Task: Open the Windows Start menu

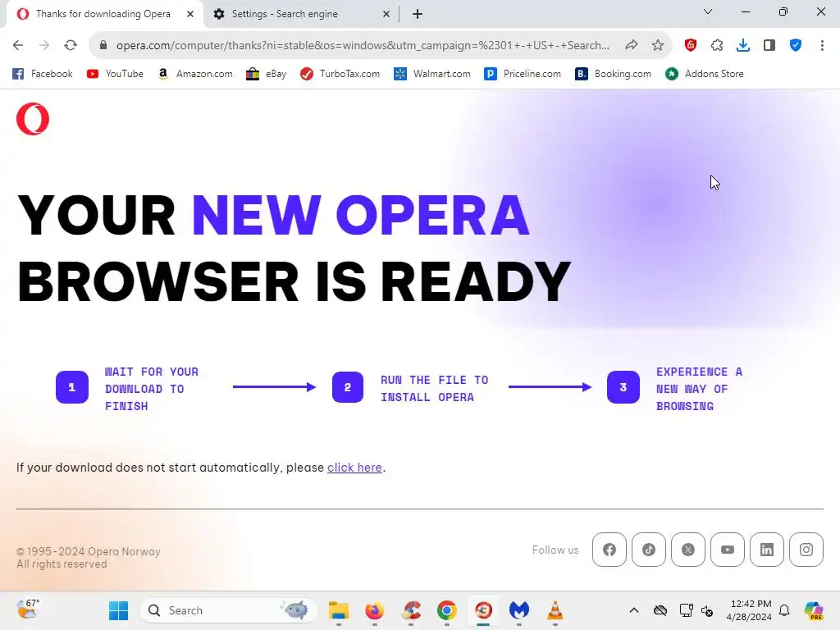Action: (x=118, y=610)
